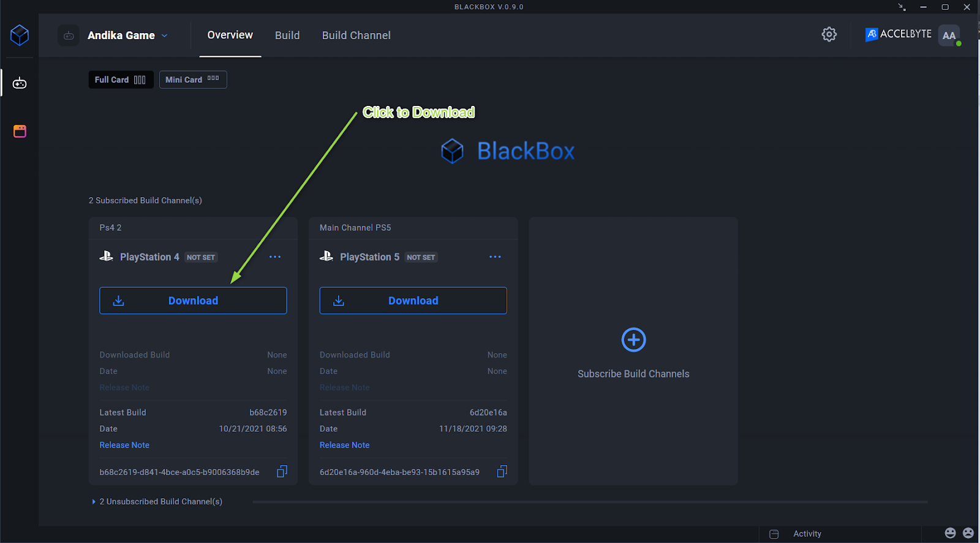Viewport: 980px width, 543px height.
Task: Click the Main Channel PS5 title
Action: pyautogui.click(x=355, y=228)
